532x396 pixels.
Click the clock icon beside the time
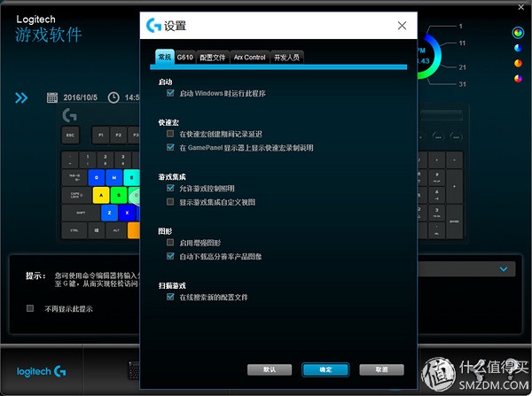[x=113, y=97]
